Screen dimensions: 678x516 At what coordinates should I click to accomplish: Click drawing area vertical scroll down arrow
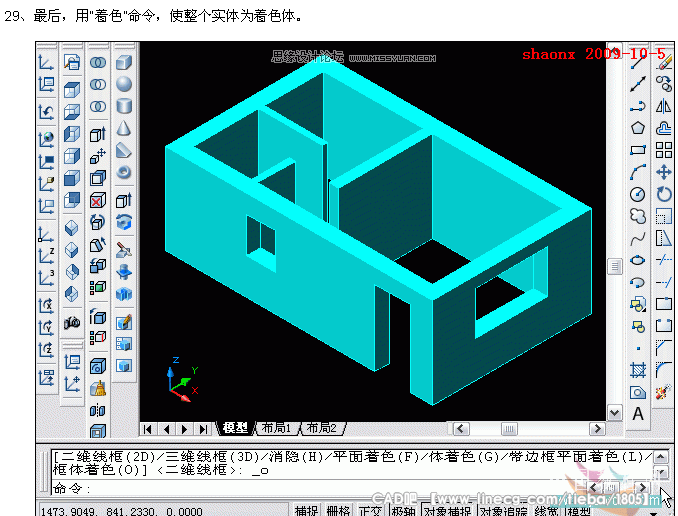(x=614, y=413)
